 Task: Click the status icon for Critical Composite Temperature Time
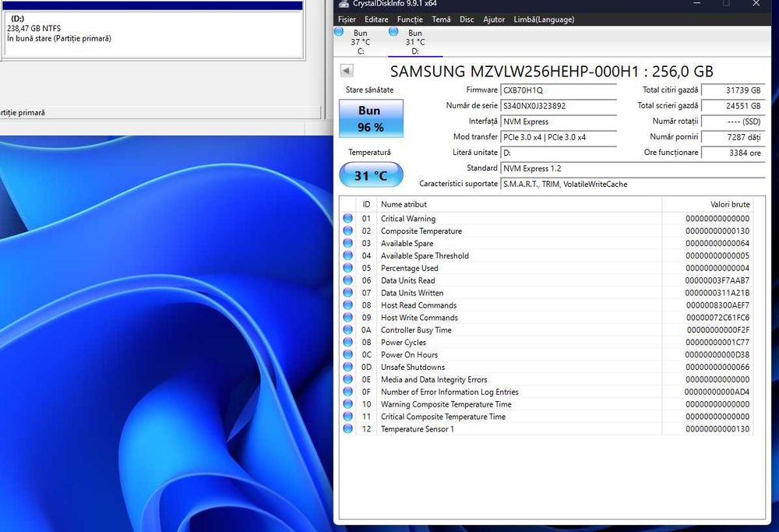click(347, 417)
